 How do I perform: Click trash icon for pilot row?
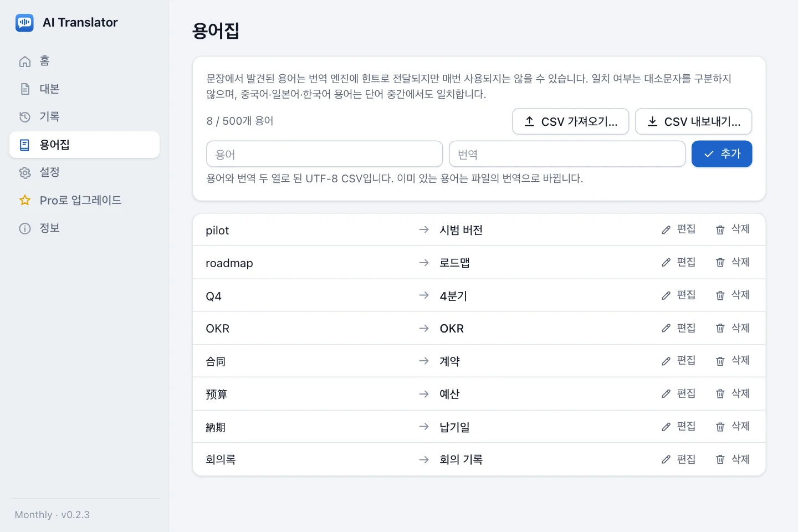[720, 230]
